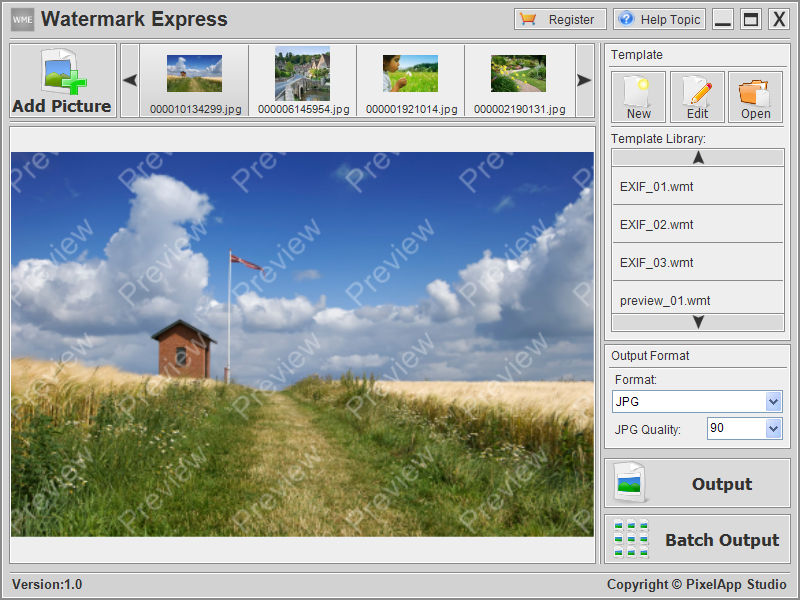This screenshot has width=800, height=600.
Task: Select thumbnail 000001921014.jpg
Action: 410,74
